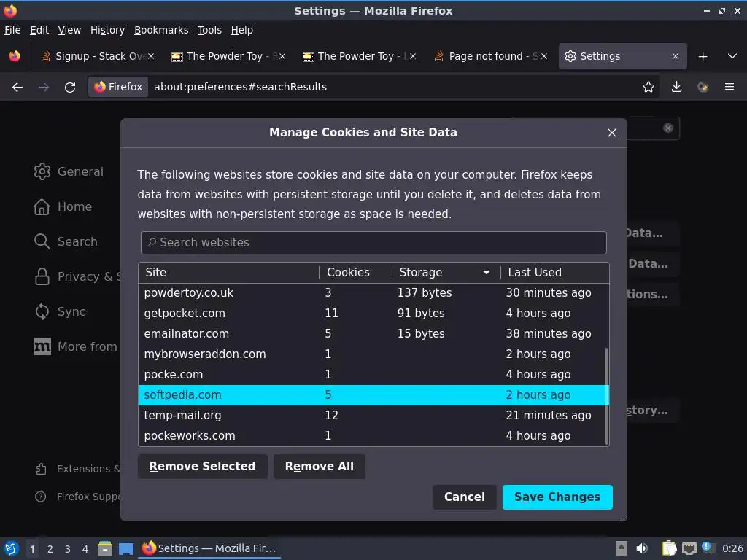Click the clipboard icon in system tray

click(669, 548)
